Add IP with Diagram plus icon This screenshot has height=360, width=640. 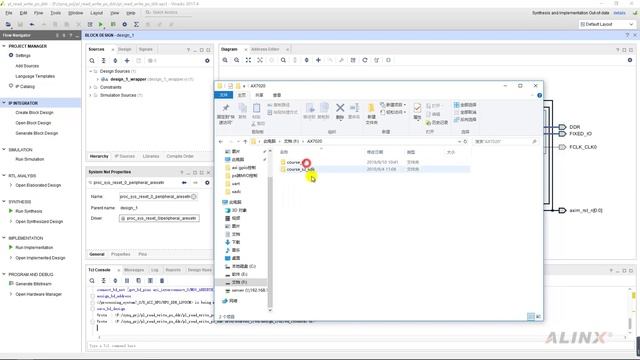point(318,60)
